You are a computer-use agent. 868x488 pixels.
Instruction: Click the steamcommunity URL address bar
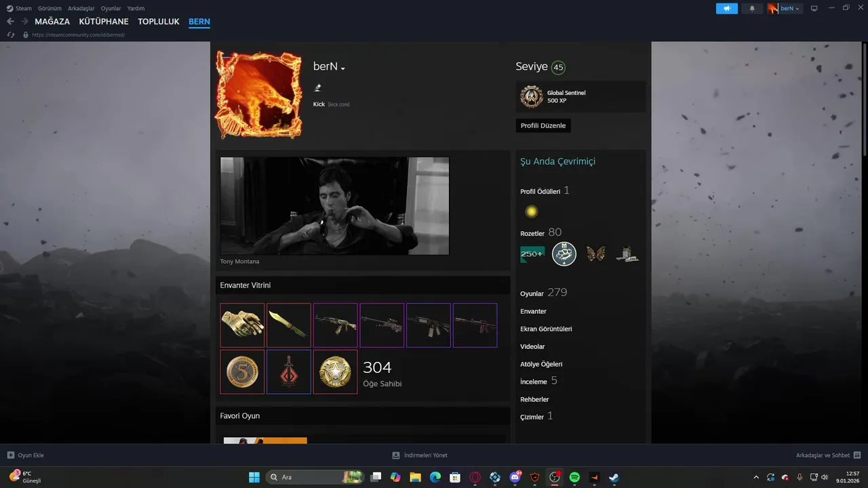78,35
